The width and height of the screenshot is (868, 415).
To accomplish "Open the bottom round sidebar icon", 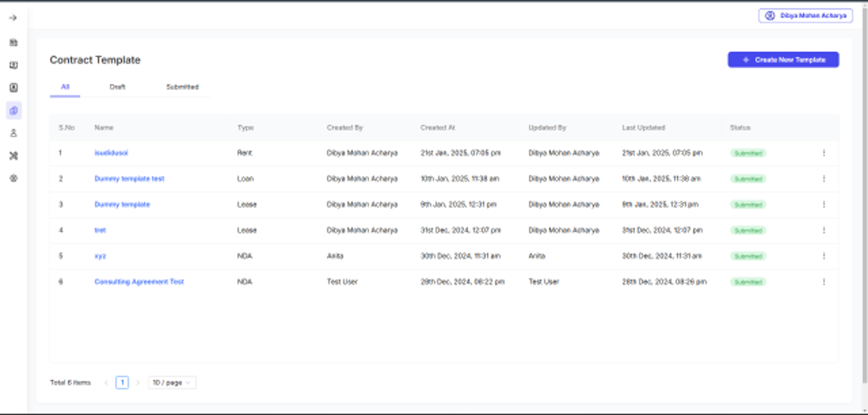I will [x=14, y=178].
